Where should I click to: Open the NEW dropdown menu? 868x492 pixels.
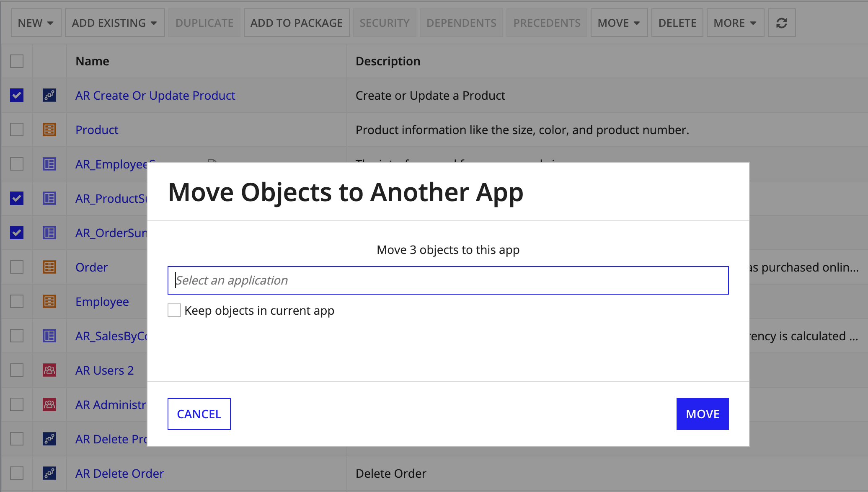pos(36,23)
